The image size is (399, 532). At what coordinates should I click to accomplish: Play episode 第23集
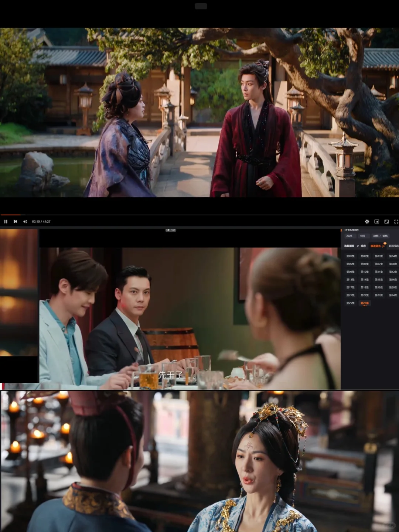[379, 295]
